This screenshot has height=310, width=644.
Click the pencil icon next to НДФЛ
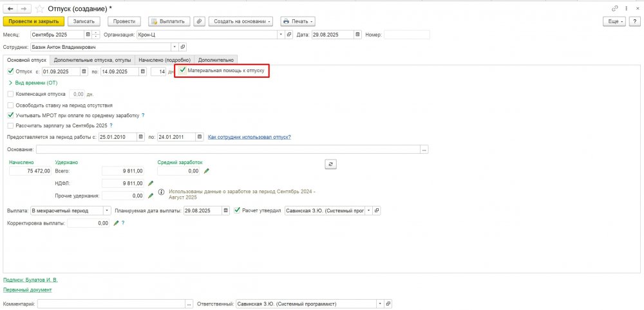pos(151,183)
